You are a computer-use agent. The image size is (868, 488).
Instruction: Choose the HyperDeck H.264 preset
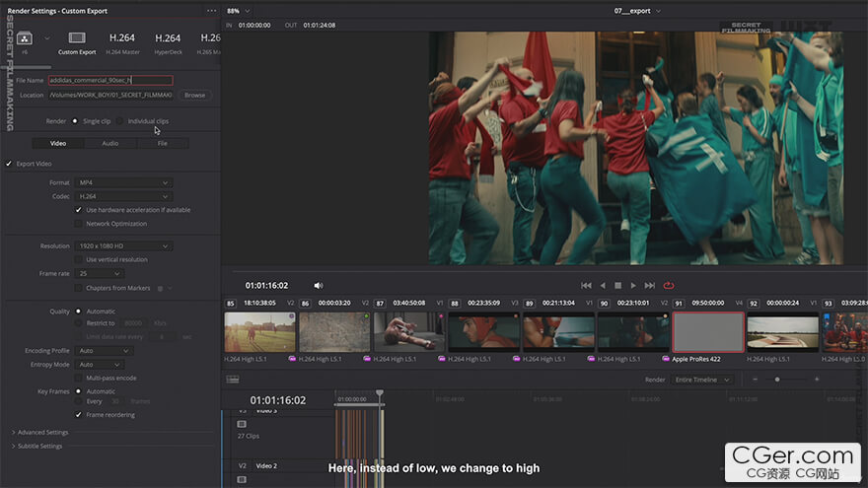click(x=168, y=43)
